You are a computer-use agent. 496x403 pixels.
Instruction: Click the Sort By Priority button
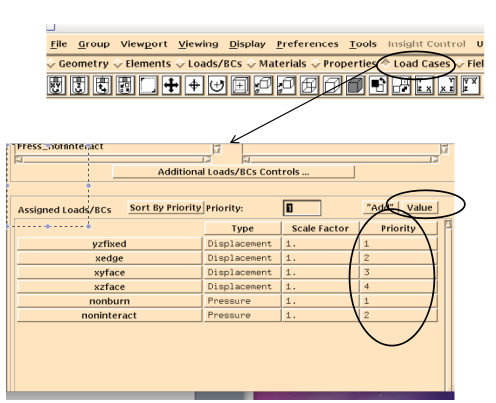click(166, 208)
